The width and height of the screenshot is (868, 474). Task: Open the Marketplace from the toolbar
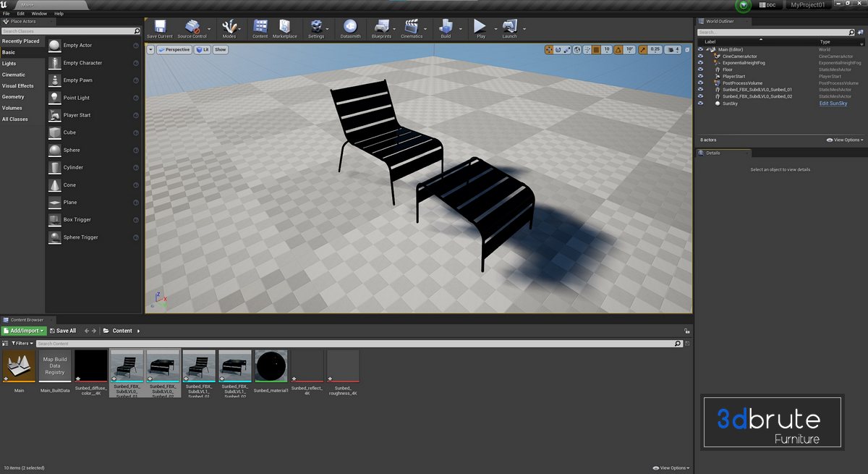point(284,27)
